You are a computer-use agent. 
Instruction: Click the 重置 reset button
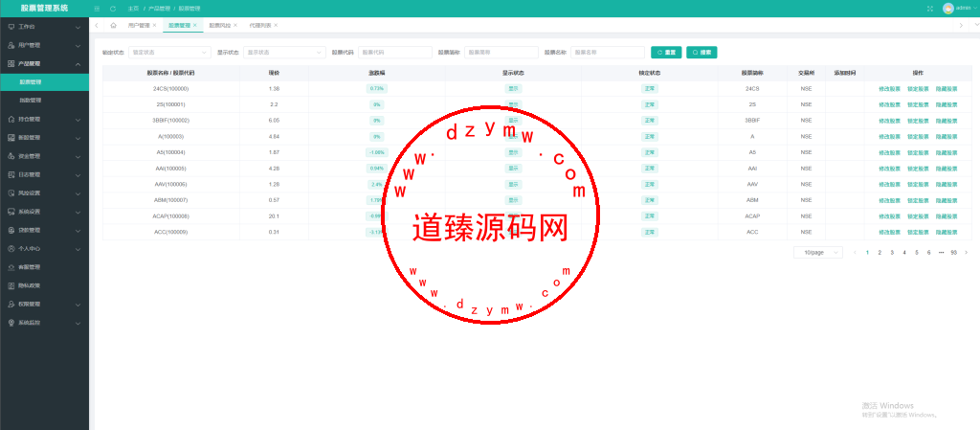666,53
